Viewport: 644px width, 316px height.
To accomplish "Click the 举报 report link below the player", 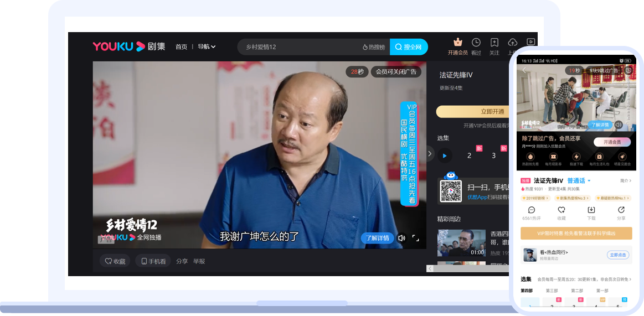I will [199, 261].
